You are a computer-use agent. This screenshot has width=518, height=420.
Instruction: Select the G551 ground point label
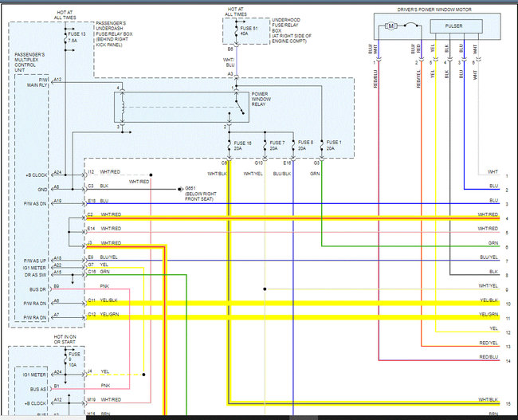[x=201, y=194]
